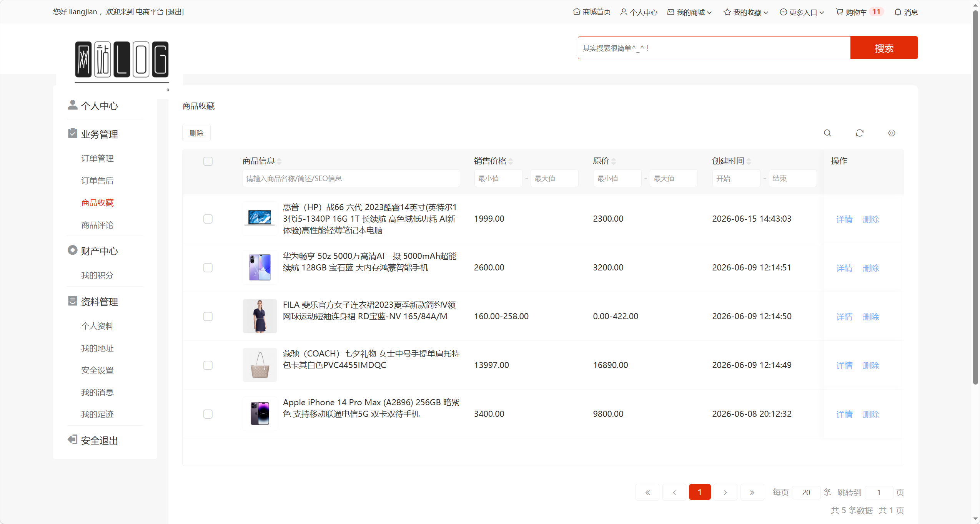This screenshot has height=524, width=980.
Task: Click the 删除 batch delete button
Action: tap(196, 133)
